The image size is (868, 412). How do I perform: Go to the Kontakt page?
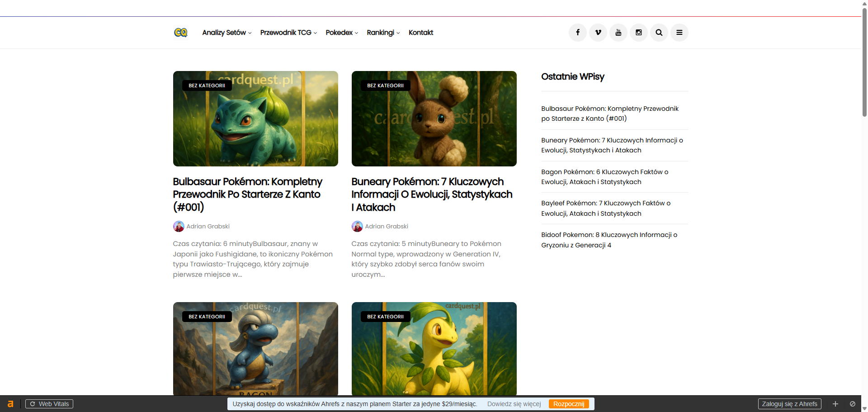click(x=420, y=33)
